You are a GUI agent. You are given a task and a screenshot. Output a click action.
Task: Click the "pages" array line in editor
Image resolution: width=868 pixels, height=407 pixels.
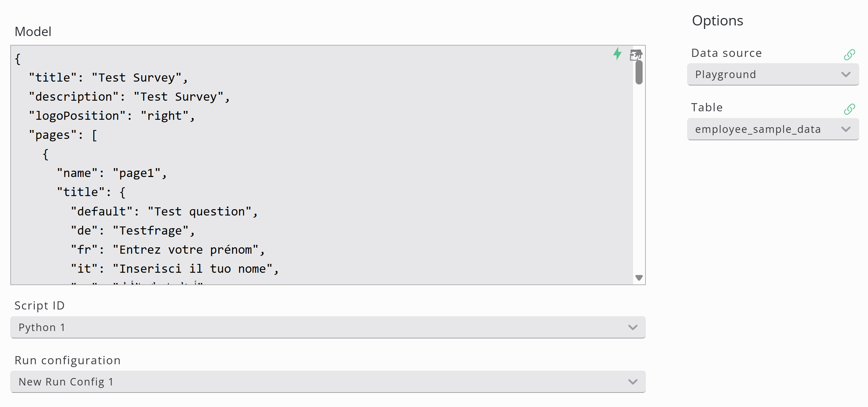click(63, 135)
